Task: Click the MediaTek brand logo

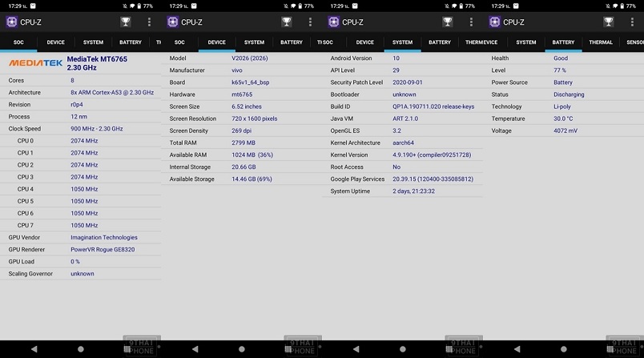Action: (x=36, y=62)
